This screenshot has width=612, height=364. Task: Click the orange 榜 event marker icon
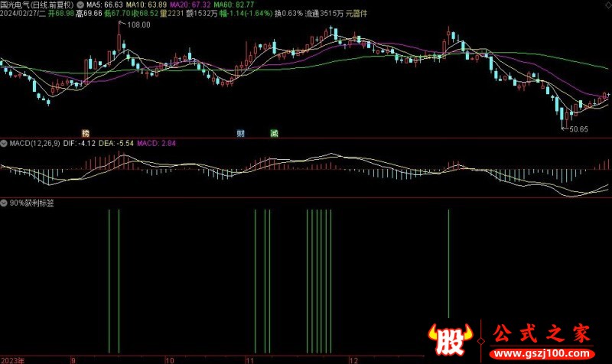[85, 133]
